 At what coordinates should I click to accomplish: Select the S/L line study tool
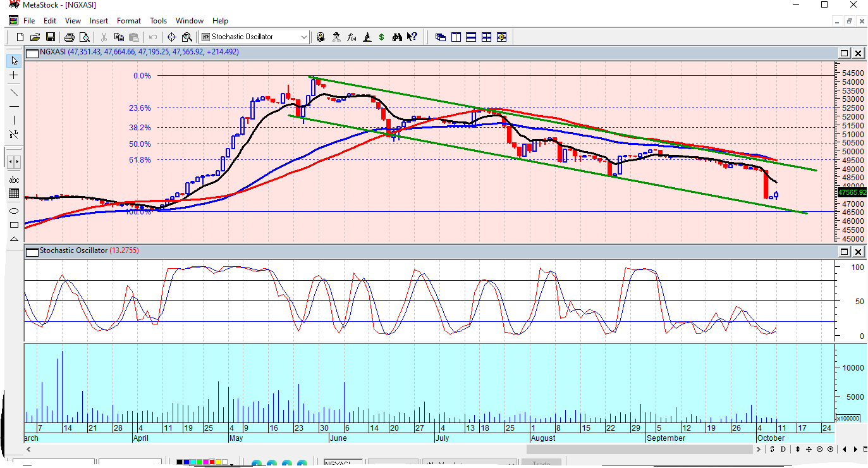click(14, 134)
